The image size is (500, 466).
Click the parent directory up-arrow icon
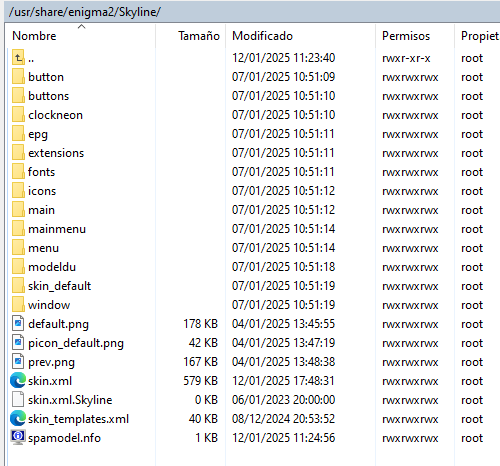(x=18, y=58)
